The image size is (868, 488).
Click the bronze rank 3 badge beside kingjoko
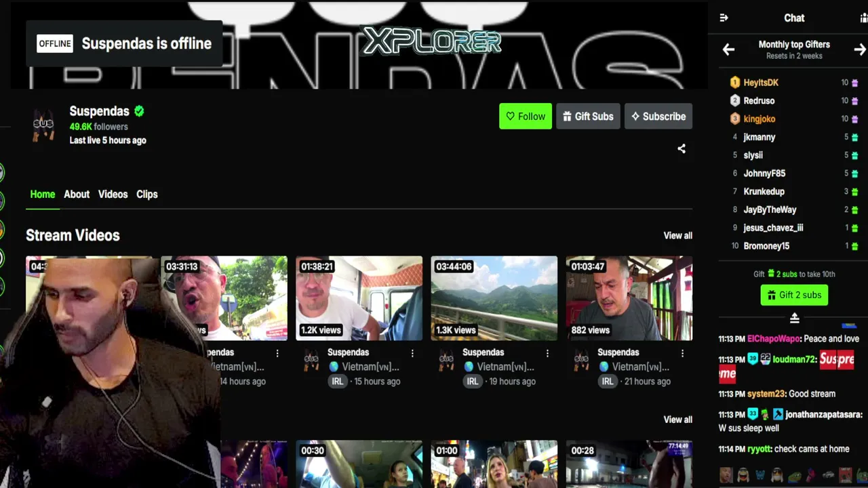tap(735, 119)
